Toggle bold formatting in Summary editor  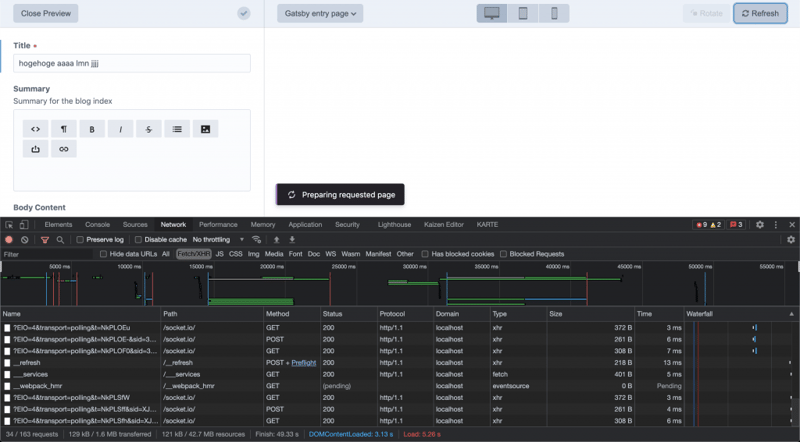click(x=92, y=129)
